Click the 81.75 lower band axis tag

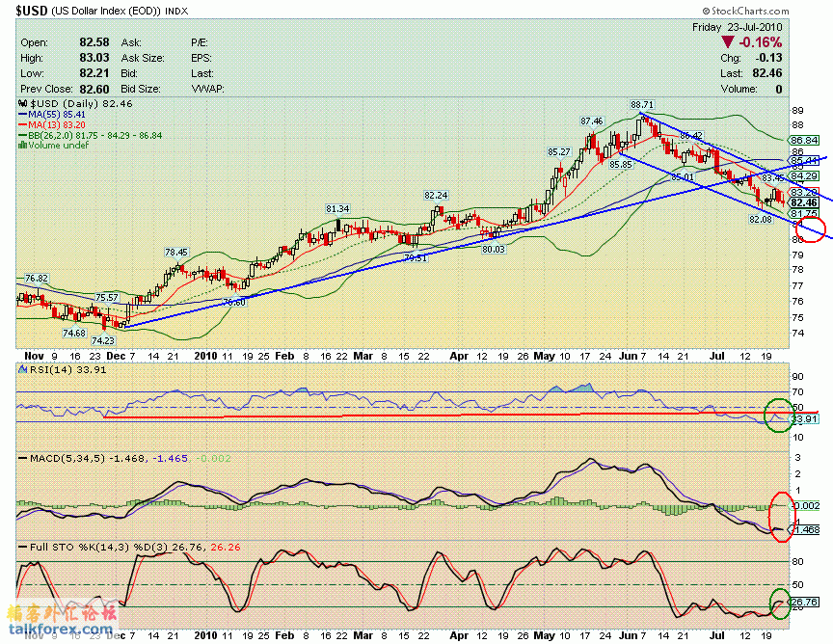[803, 213]
